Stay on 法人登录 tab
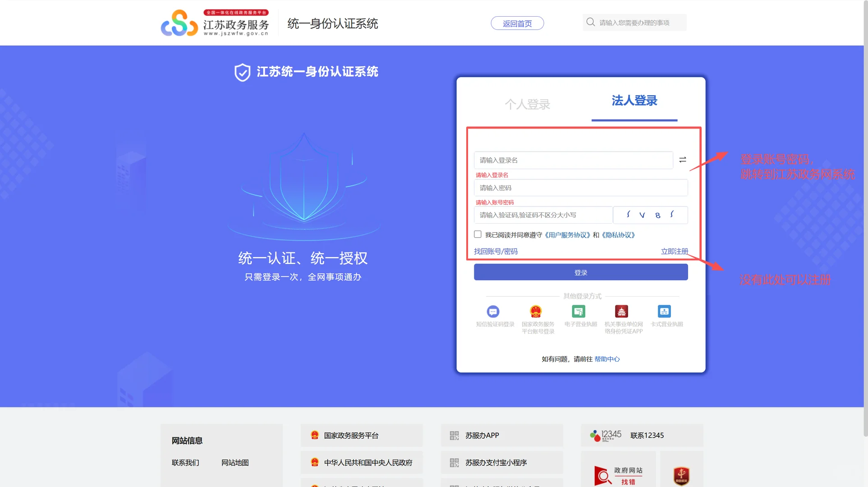The height and width of the screenshot is (487, 868). (x=634, y=101)
